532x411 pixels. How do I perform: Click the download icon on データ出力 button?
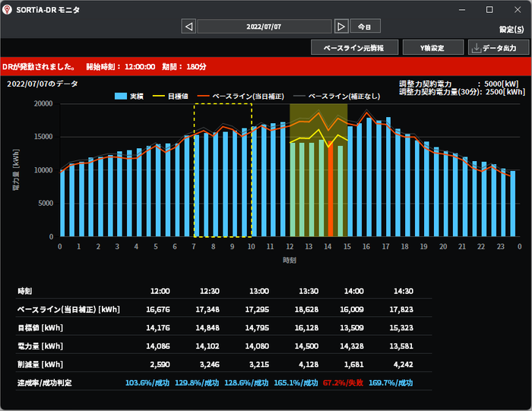[x=476, y=48]
